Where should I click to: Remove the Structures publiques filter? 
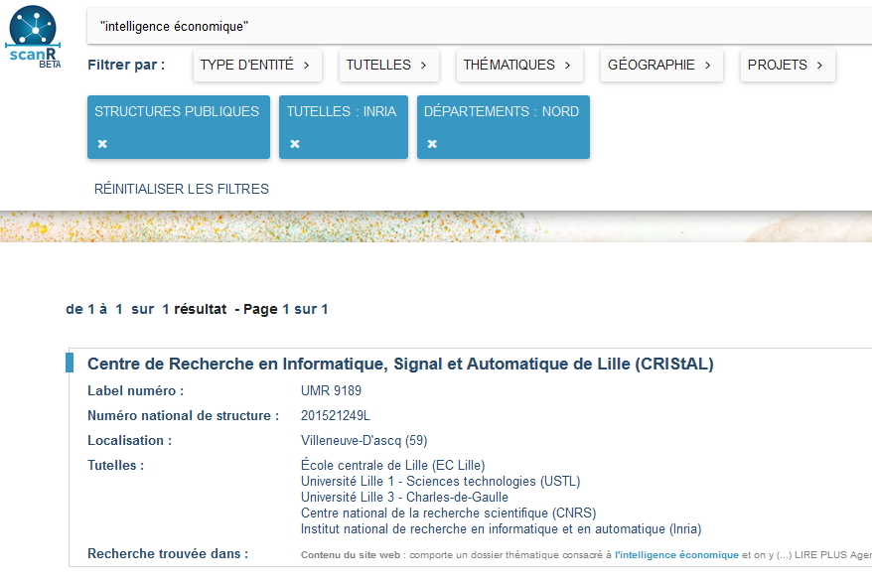coord(102,143)
